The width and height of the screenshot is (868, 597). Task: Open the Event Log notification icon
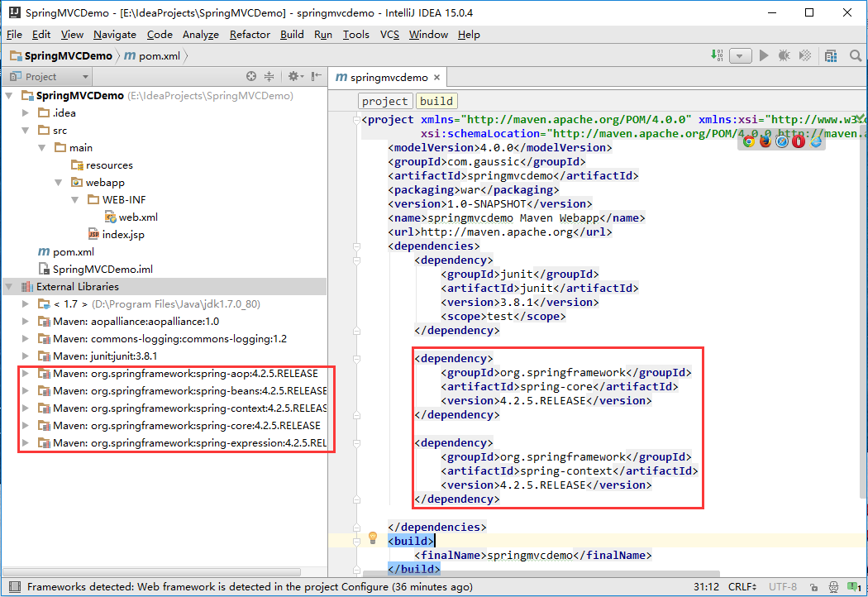click(x=854, y=587)
